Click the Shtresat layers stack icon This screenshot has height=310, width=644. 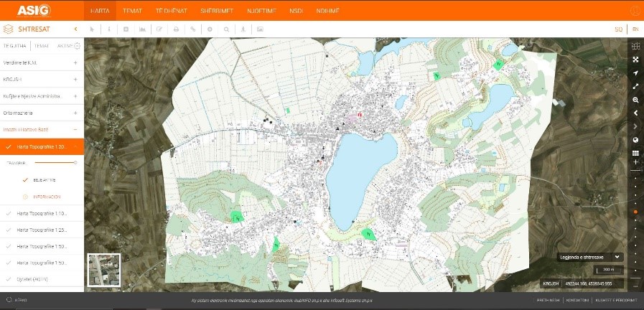coord(8,29)
